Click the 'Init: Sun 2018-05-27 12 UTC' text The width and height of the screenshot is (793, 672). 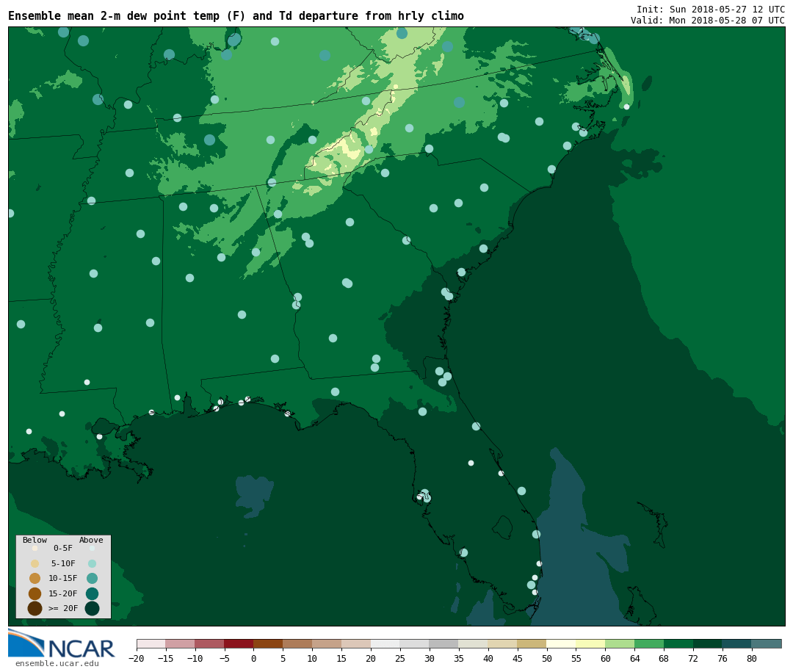point(711,9)
